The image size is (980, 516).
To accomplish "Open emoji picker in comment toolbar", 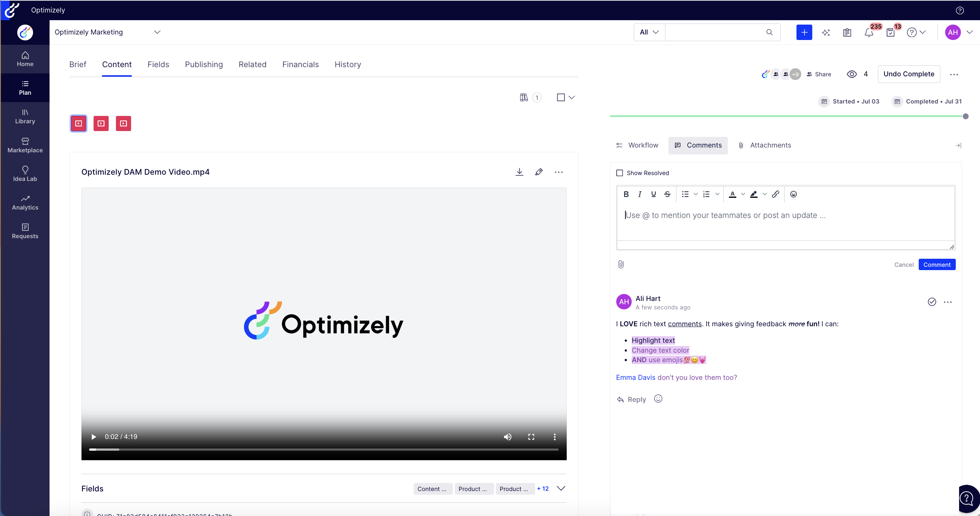I will pyautogui.click(x=793, y=194).
